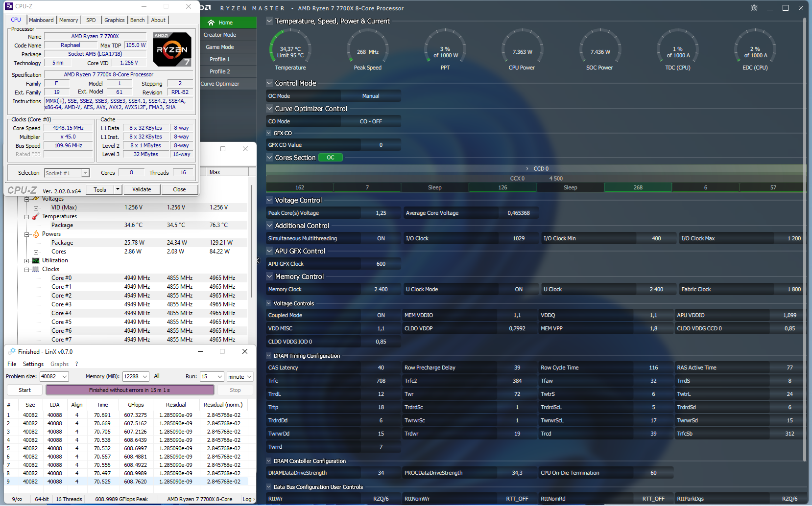Expand VID (Max) node in sensor tree
The height and width of the screenshot is (506, 812).
(36, 208)
